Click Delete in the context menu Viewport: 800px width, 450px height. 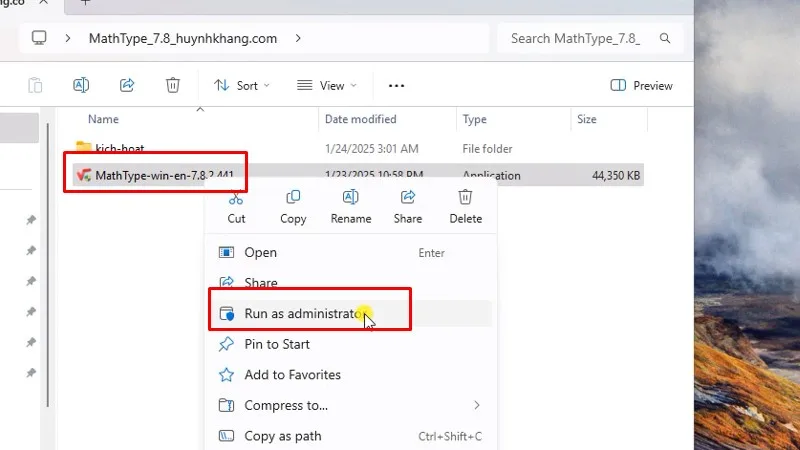point(465,207)
